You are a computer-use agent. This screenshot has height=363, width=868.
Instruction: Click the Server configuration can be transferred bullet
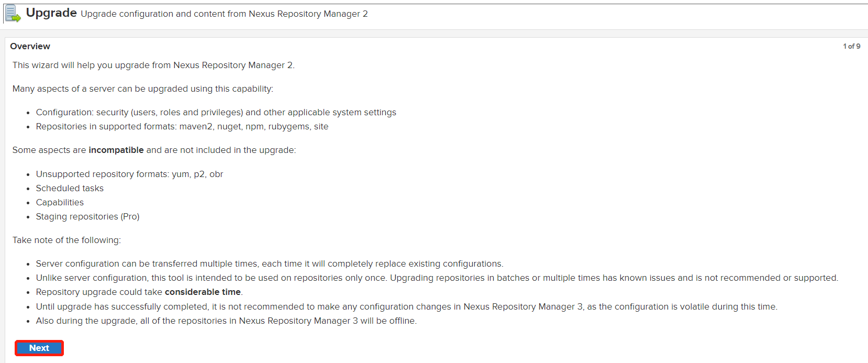coord(269,263)
